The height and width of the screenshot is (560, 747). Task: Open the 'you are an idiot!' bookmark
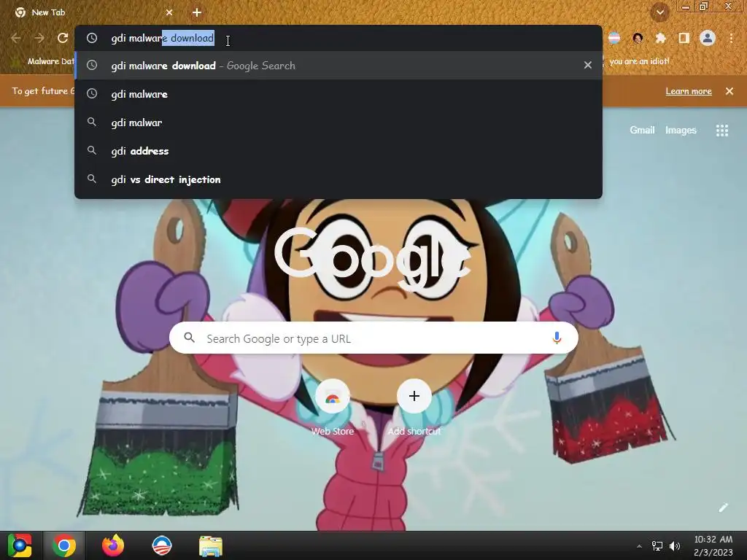(639, 61)
